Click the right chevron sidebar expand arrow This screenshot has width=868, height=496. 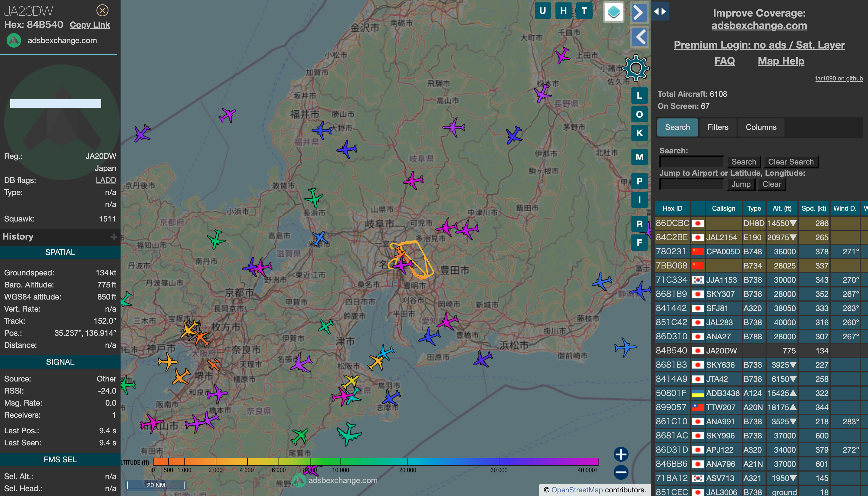click(x=639, y=13)
